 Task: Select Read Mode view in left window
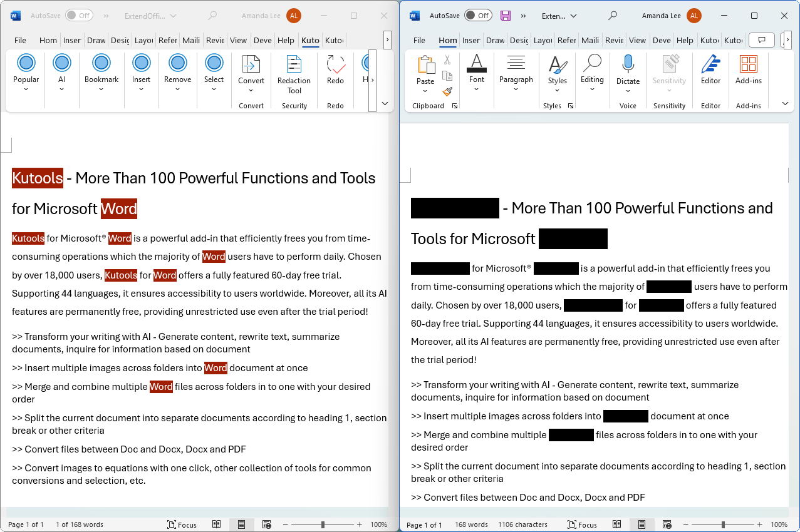(x=217, y=524)
